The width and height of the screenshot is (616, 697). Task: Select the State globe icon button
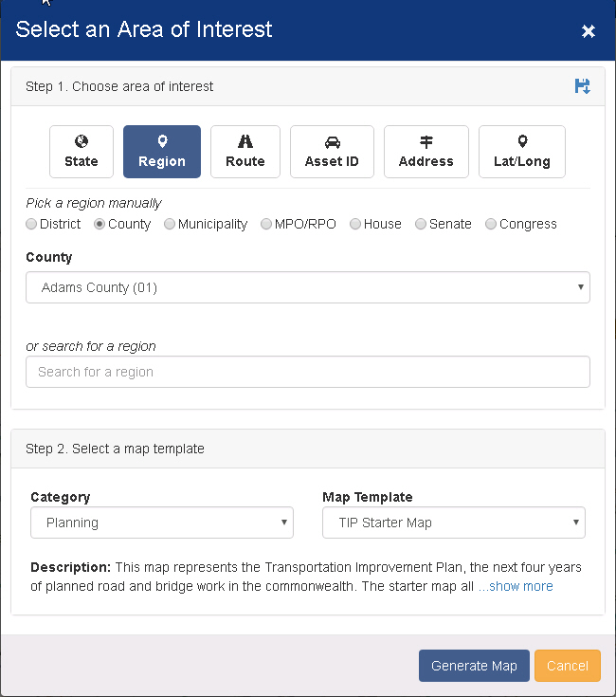[82, 152]
